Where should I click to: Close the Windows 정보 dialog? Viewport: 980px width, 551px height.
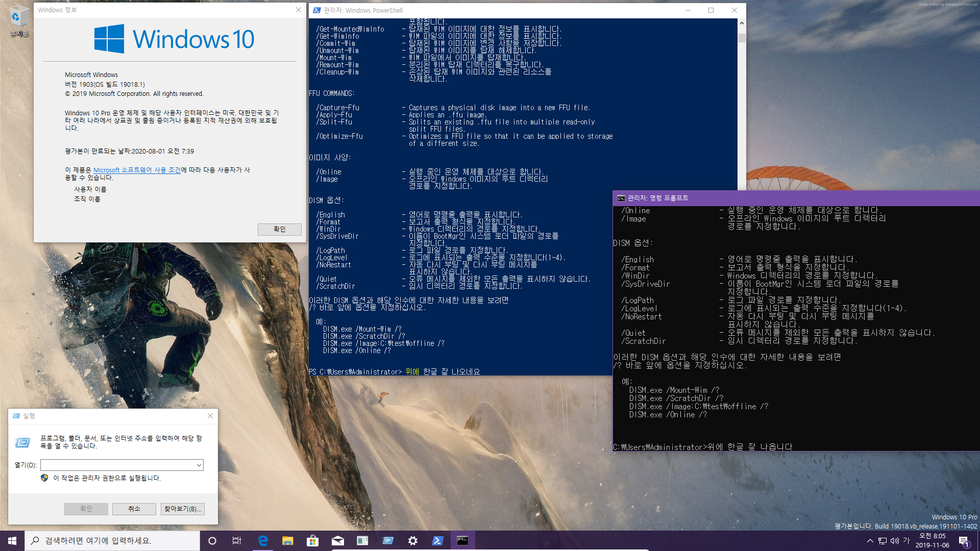coord(299,10)
